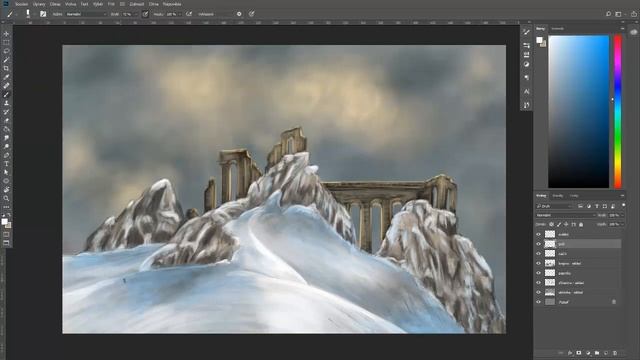Change screen mode at toolbox bottom

coord(6,243)
